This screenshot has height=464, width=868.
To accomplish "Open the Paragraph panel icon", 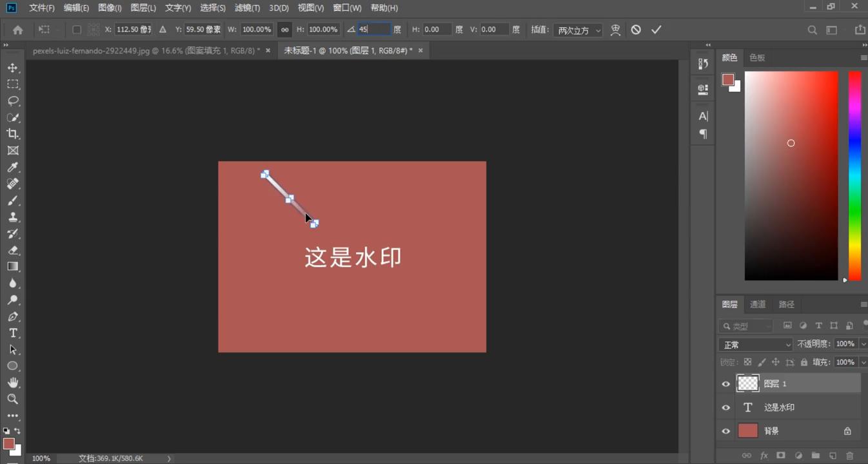I will click(703, 134).
